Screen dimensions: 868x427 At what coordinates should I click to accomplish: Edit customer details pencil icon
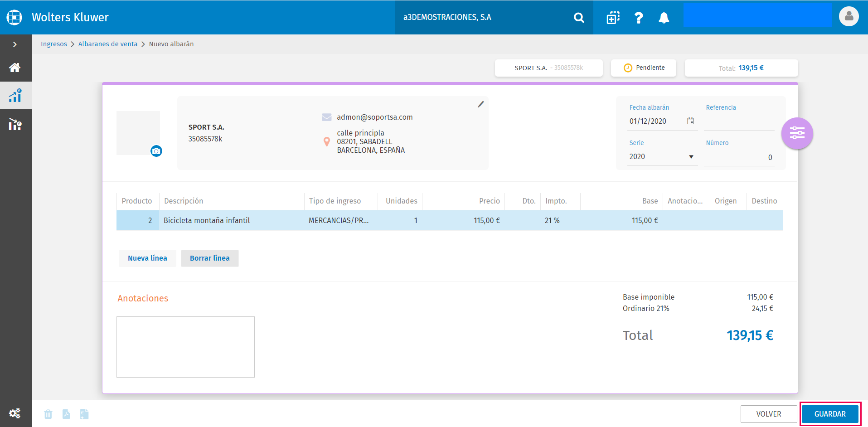tap(481, 104)
